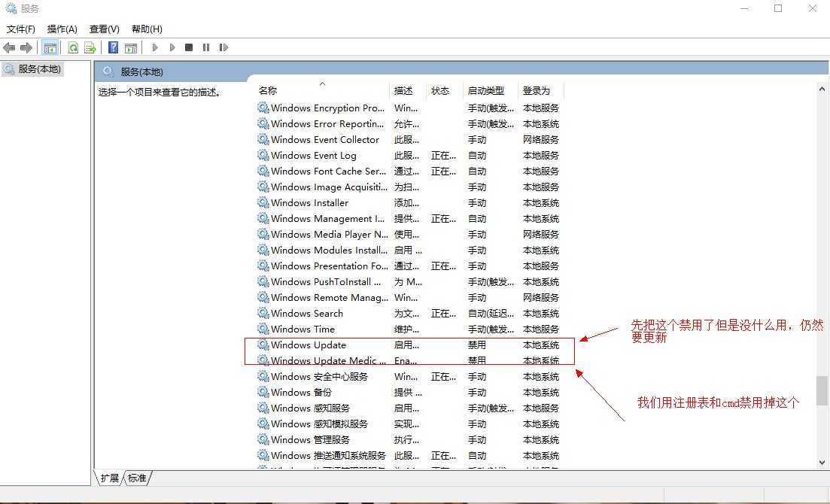
Task: Click the Pause Service icon
Action: [x=206, y=47]
